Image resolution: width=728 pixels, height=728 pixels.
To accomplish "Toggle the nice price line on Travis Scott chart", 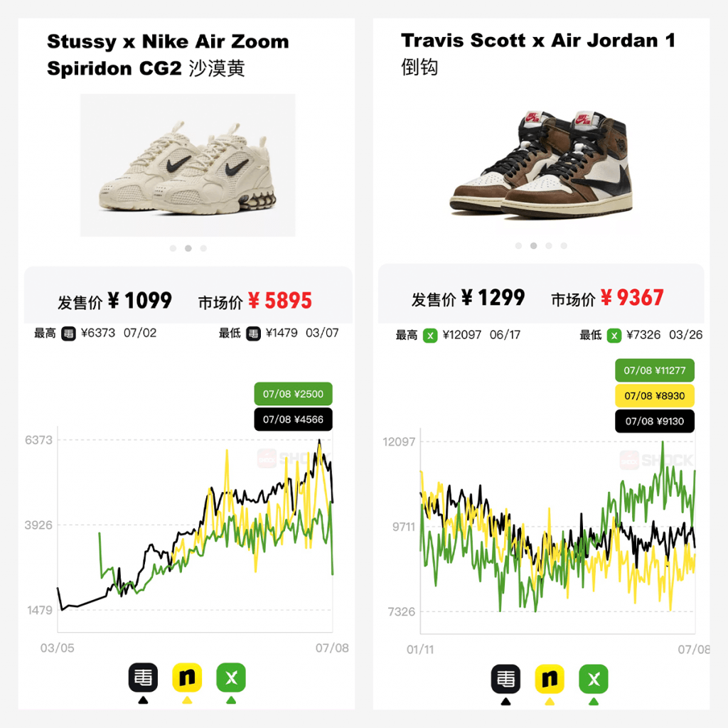I will coord(550,679).
